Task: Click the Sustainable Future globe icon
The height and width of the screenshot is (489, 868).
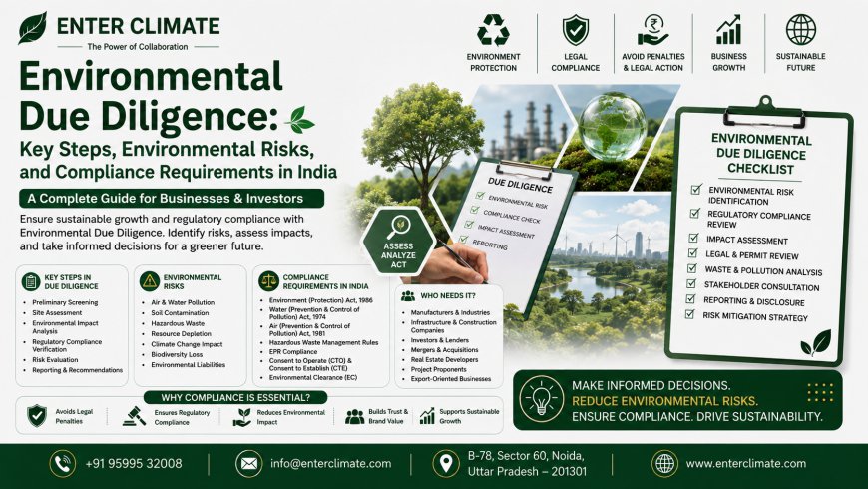Action: [800, 30]
